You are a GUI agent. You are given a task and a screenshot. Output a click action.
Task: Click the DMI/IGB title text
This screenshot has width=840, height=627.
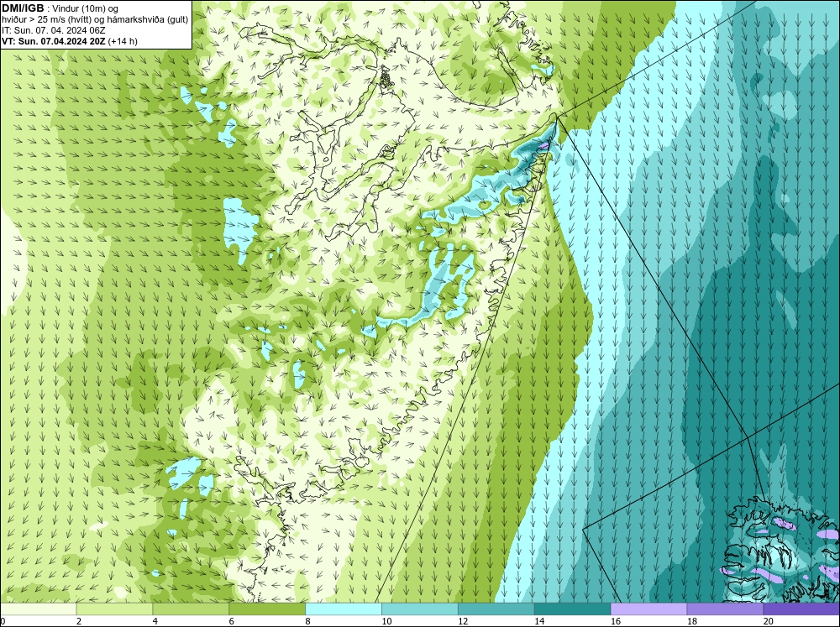point(23,8)
